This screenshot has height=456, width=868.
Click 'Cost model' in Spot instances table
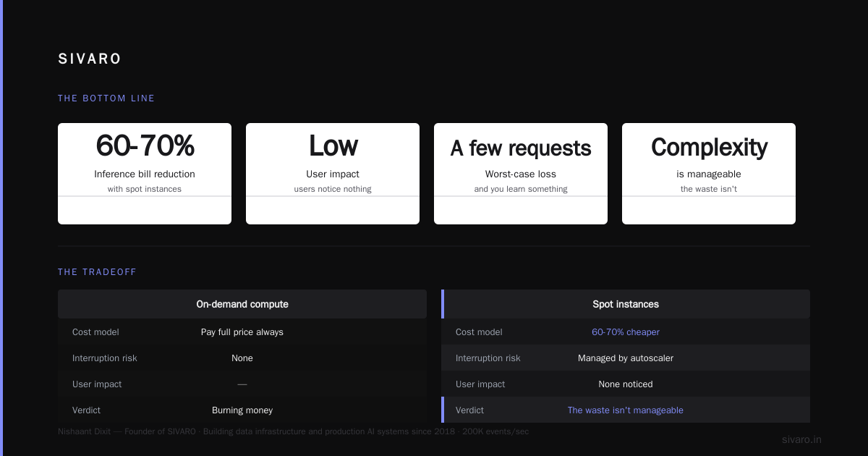pos(479,332)
